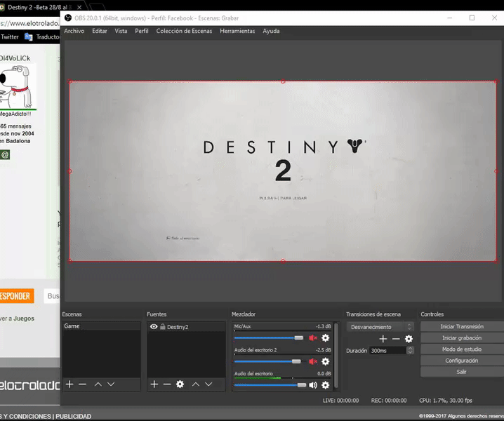Open the Herramientas menu
Viewport: 504px width, 421px height.
237,31
